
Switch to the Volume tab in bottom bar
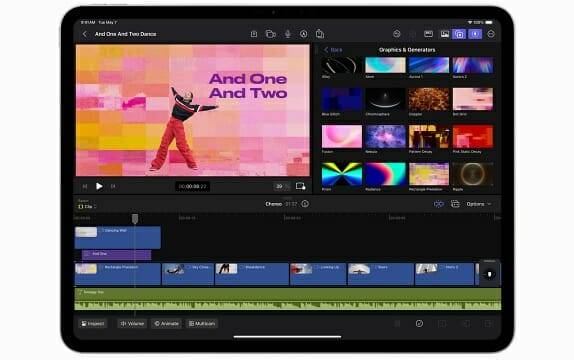(132, 324)
